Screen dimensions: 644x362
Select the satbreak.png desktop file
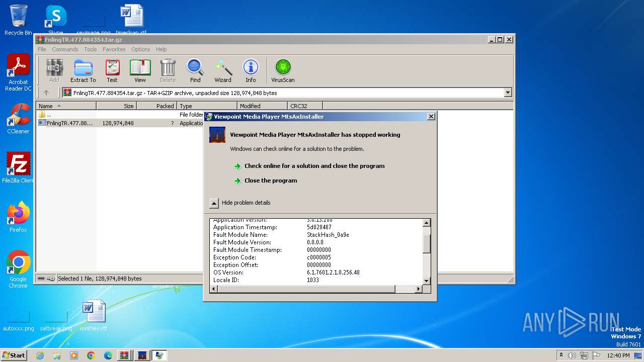tap(56, 322)
